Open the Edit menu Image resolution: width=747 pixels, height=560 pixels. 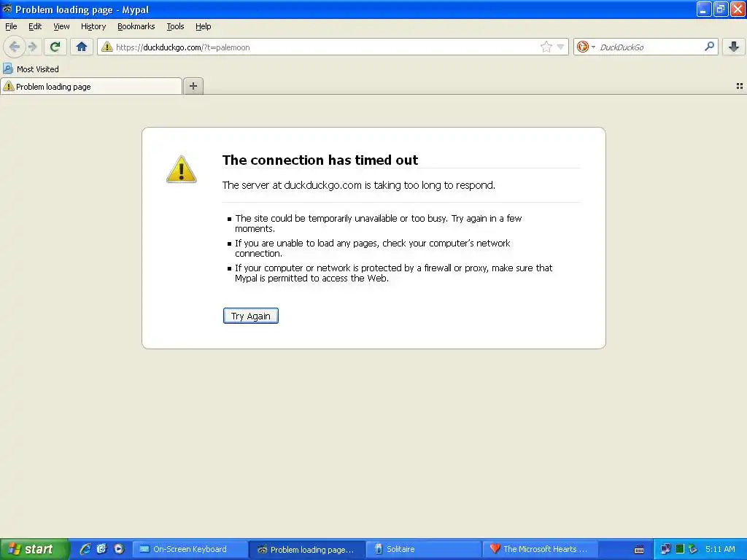click(35, 26)
